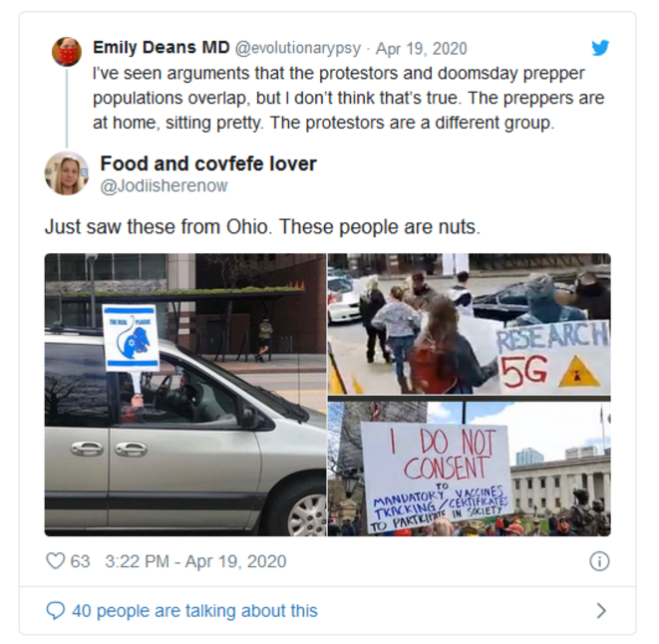This screenshot has width=659, height=644.
Task: Open the 5G research sign photo
Action: (469, 324)
